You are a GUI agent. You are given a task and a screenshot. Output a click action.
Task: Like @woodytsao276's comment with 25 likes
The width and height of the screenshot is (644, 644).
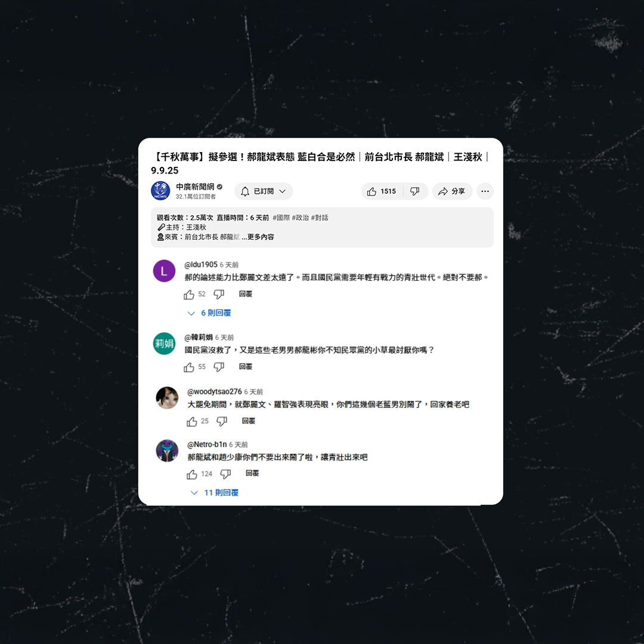pos(192,422)
